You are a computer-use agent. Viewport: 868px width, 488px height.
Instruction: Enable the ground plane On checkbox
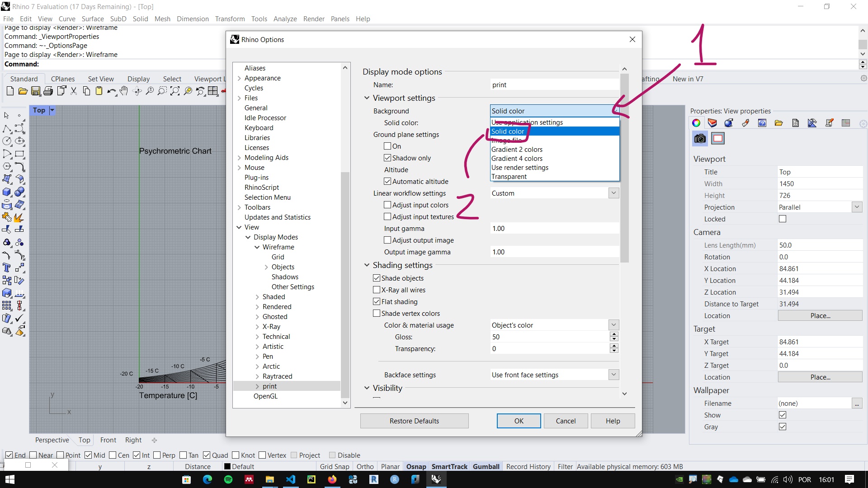tap(387, 146)
